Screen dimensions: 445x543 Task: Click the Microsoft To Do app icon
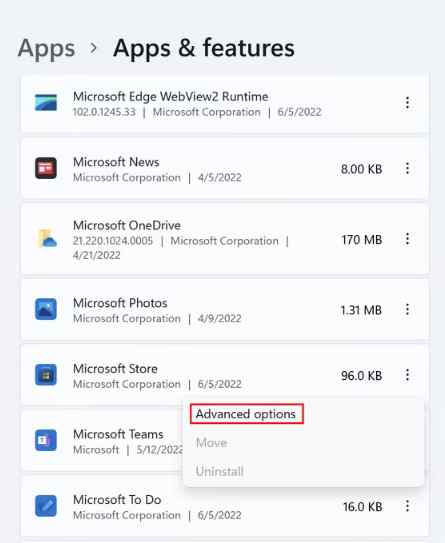tap(46, 506)
